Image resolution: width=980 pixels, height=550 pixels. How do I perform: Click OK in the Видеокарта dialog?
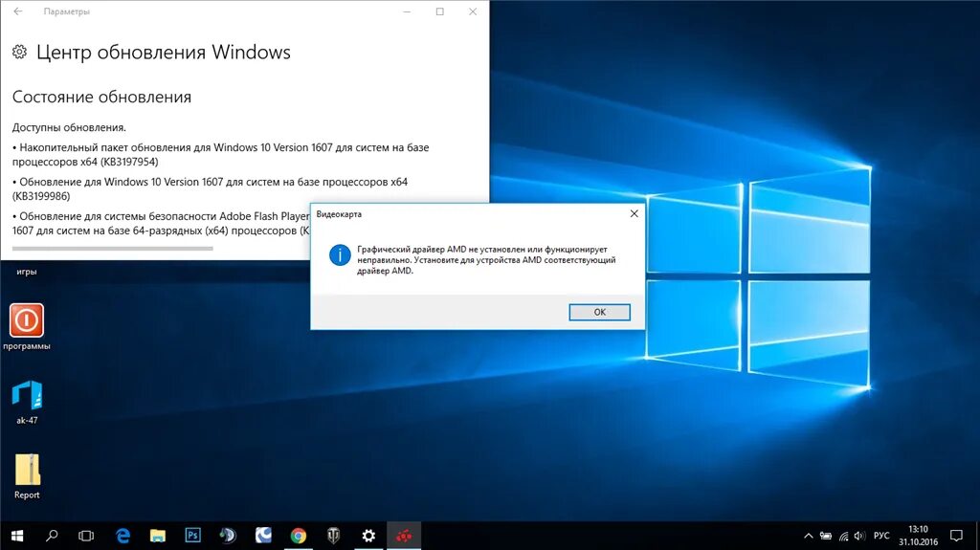[x=599, y=312]
